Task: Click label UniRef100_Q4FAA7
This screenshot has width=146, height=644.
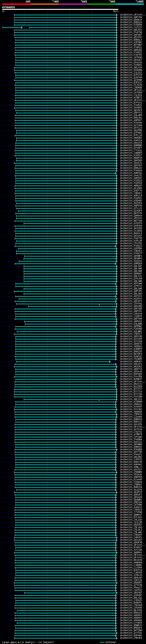Action: (131, 35)
